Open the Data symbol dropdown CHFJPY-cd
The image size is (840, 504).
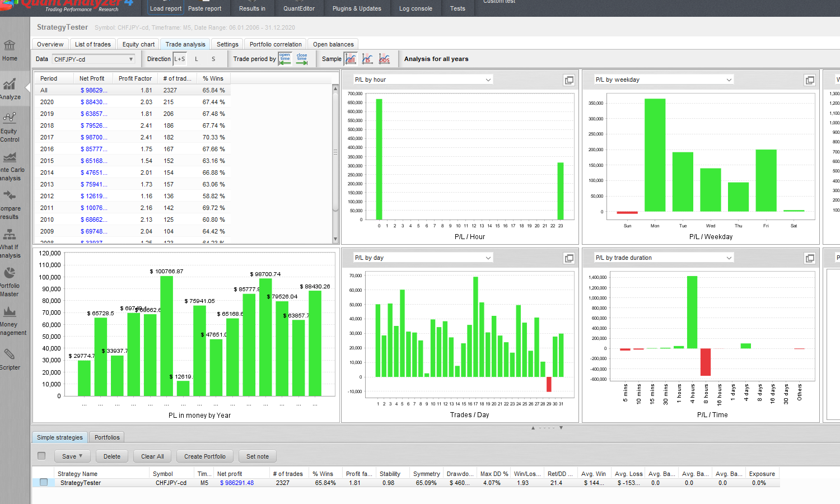click(x=94, y=59)
